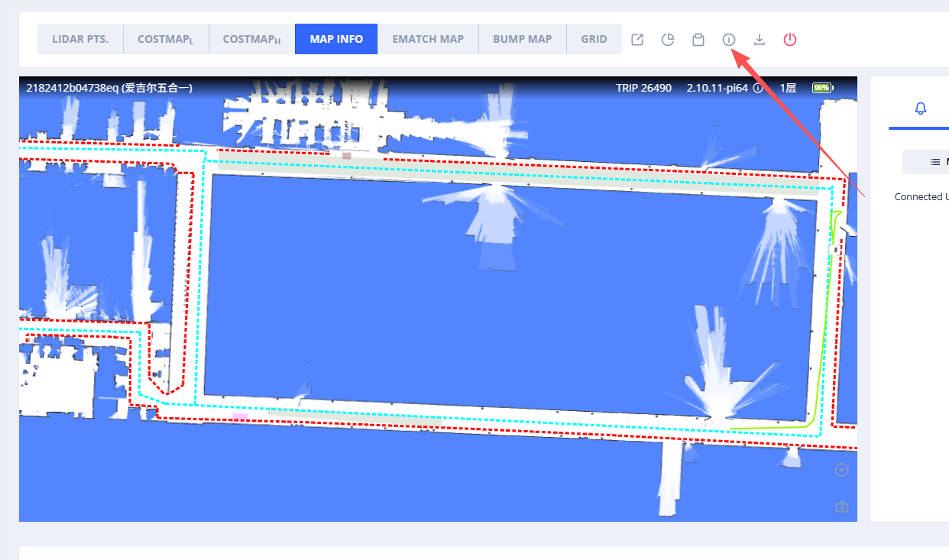
Task: Take map snapshot with the camera icon
Action: 841,507
